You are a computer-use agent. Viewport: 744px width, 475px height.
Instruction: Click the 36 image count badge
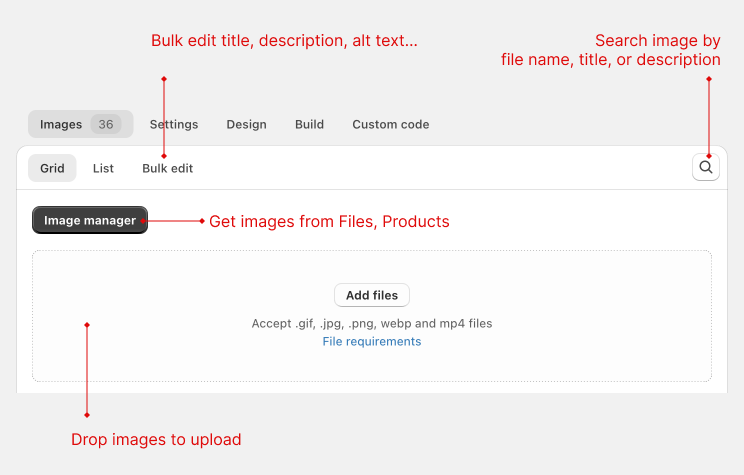pyautogui.click(x=105, y=124)
